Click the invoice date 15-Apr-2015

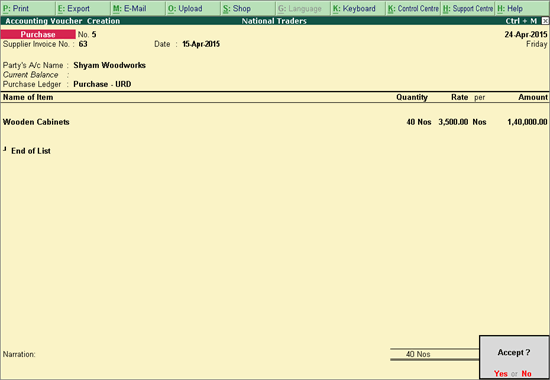pyautogui.click(x=201, y=44)
